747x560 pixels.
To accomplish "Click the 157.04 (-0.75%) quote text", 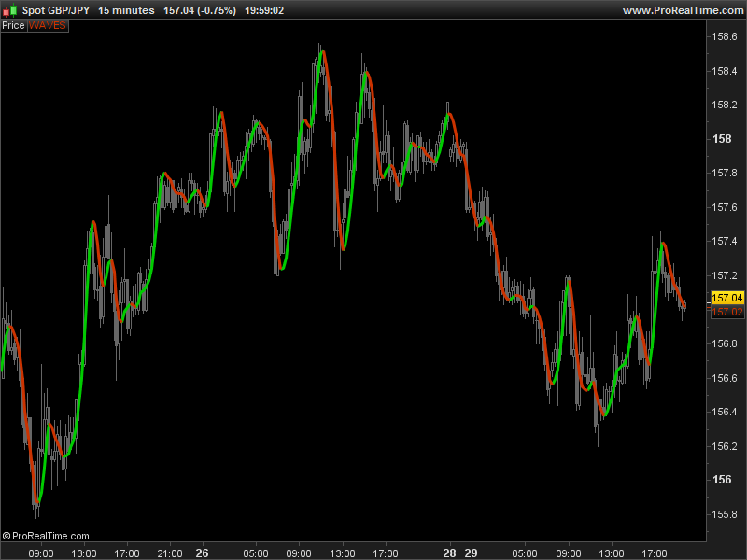I will coord(200,10).
